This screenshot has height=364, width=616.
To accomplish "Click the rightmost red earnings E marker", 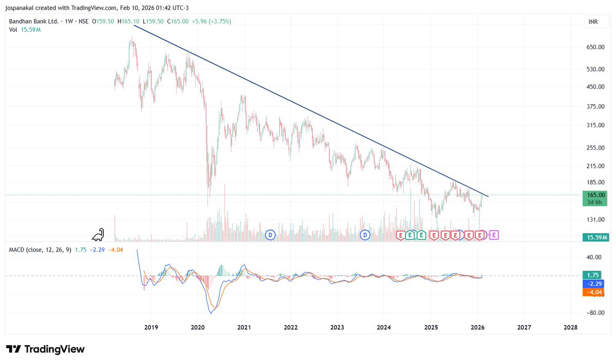I will 480,235.
